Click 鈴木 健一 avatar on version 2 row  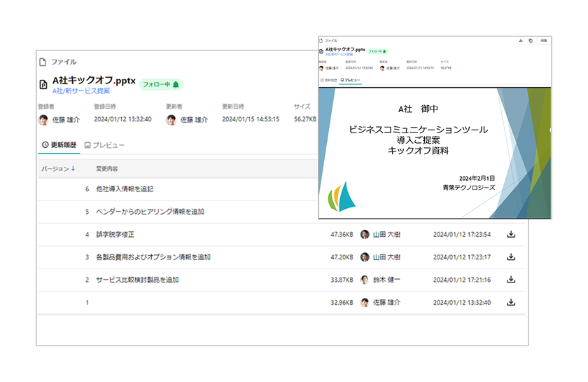click(x=364, y=280)
